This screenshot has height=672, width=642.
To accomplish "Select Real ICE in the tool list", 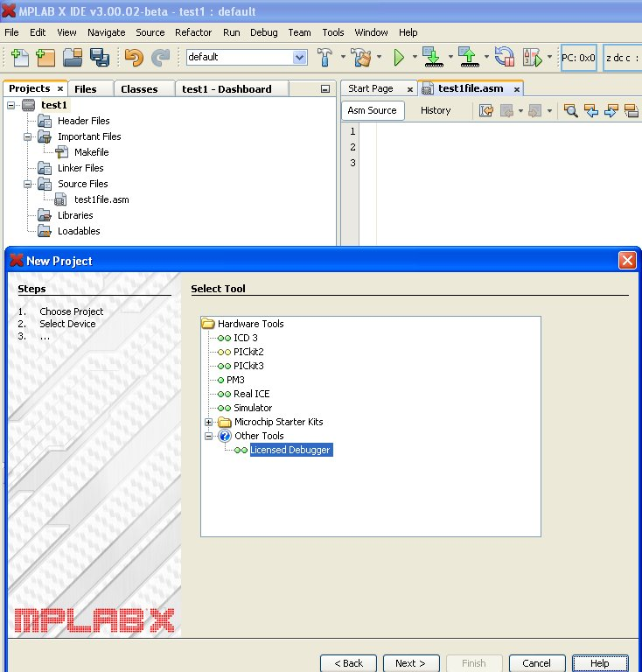I will pyautogui.click(x=251, y=394).
